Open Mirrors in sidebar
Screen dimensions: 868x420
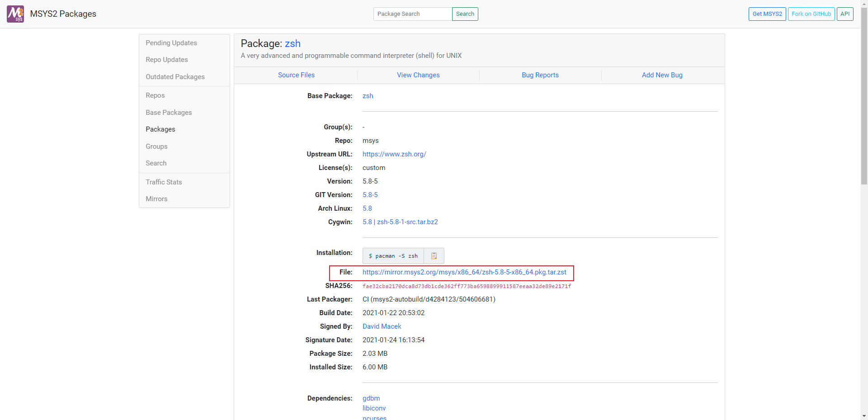[x=156, y=199]
